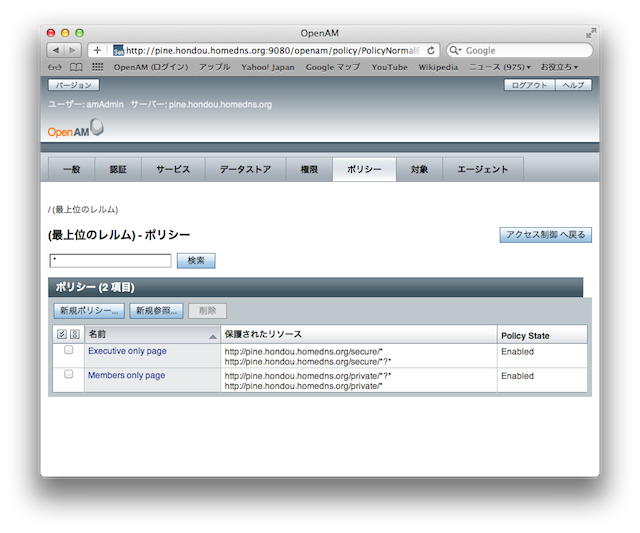640x533 pixels.
Task: Open the bookmarks book icon
Action: coord(75,67)
